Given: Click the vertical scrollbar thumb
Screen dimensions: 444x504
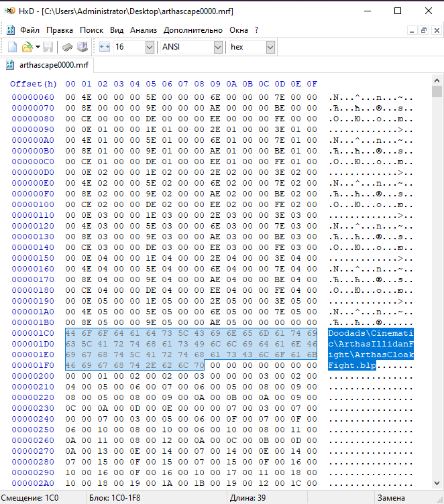Looking at the screenshot, I should 437,91.
